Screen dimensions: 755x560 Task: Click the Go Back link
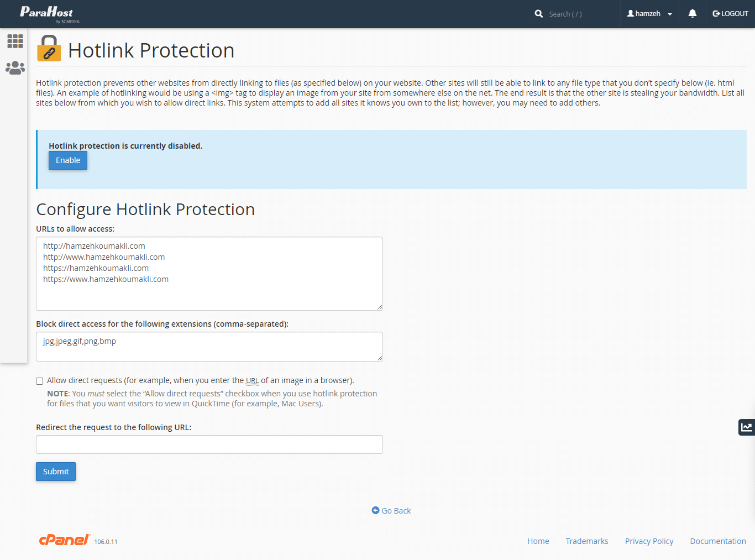coord(391,511)
